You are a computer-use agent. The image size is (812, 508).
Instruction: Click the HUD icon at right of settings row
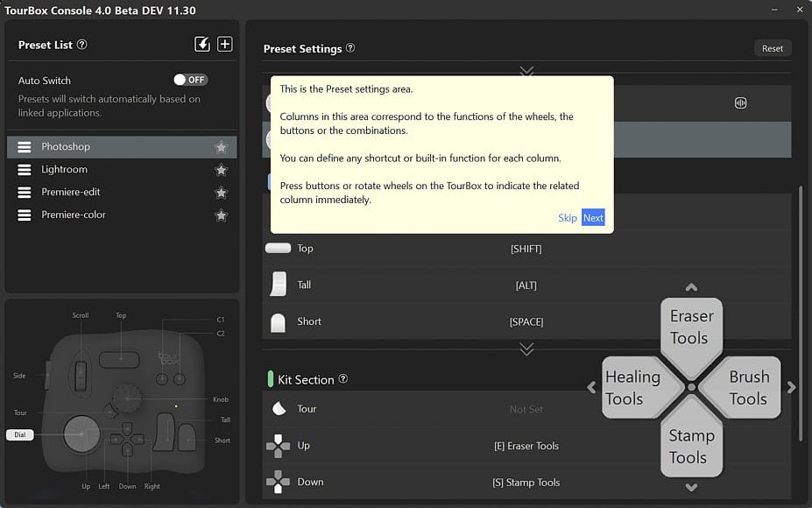coord(740,103)
